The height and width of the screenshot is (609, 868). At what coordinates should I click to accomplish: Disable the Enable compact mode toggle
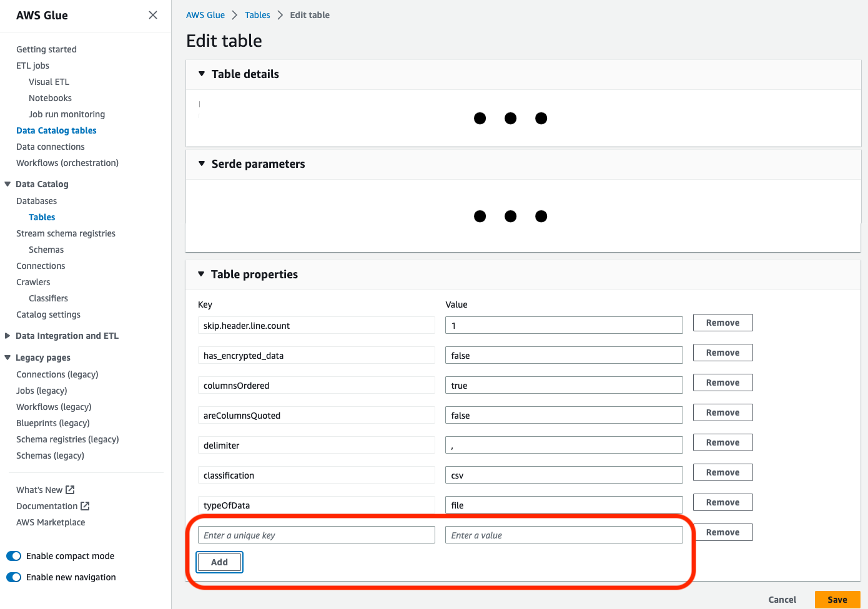(x=13, y=555)
